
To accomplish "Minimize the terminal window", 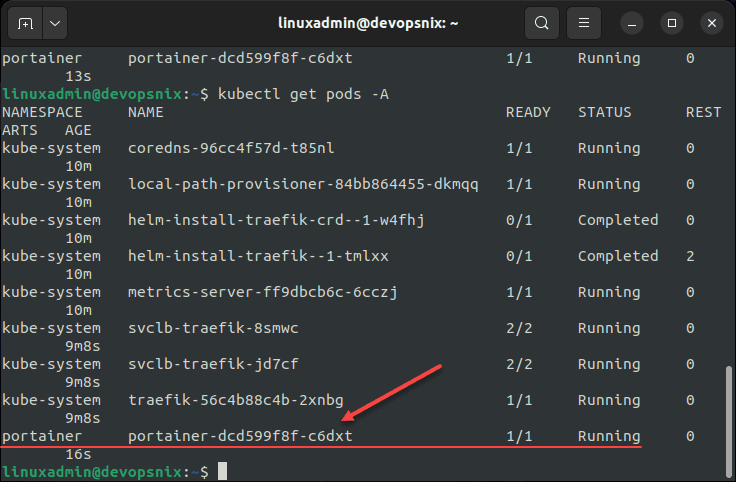I will click(x=632, y=23).
